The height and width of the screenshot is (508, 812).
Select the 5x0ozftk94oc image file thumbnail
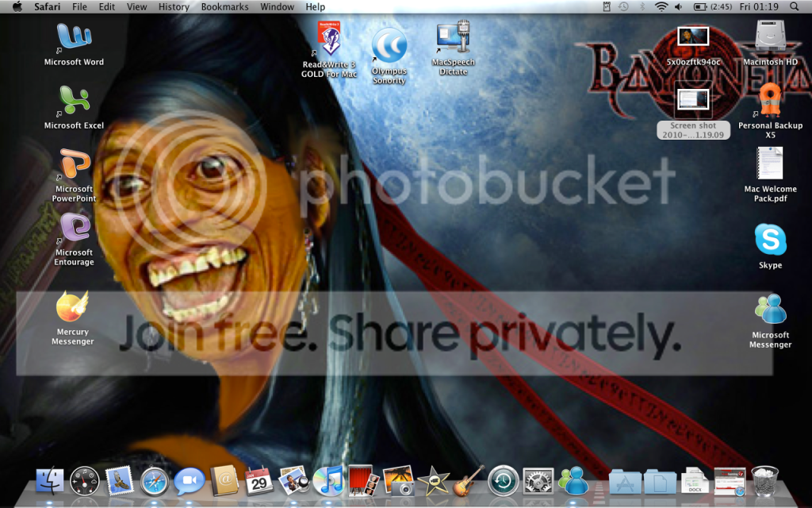pos(693,37)
